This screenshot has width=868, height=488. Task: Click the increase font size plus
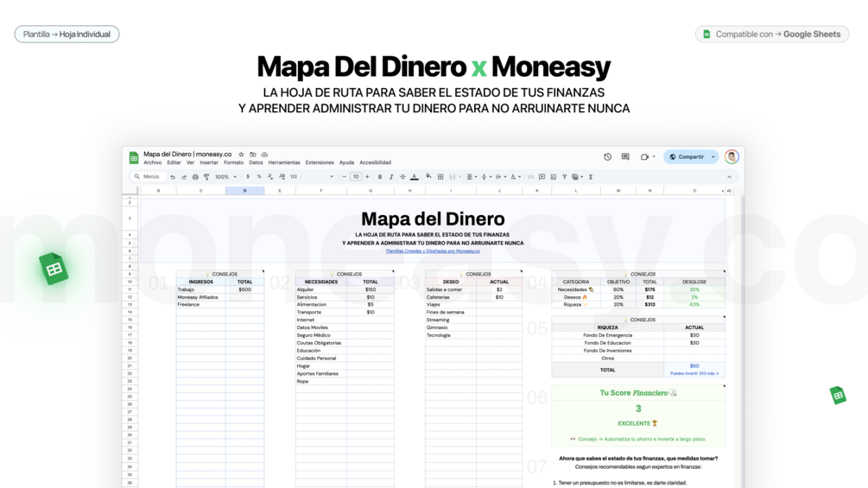[367, 177]
